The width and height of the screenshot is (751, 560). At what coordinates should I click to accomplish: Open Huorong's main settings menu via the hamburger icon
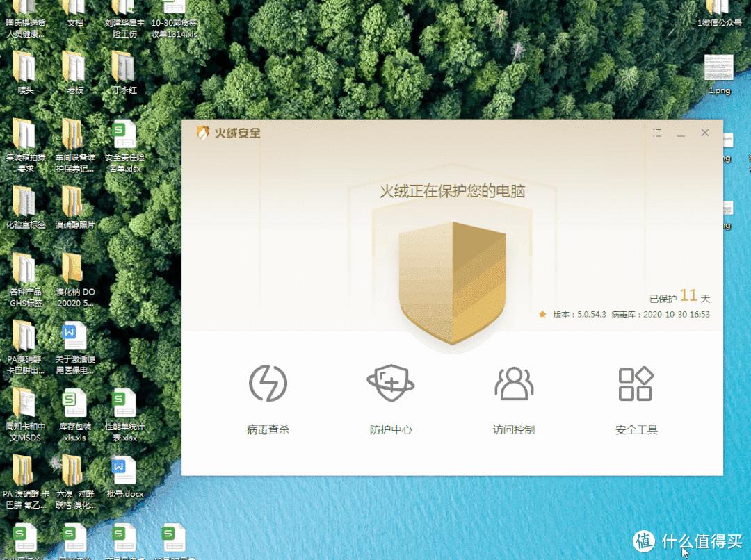click(x=657, y=133)
